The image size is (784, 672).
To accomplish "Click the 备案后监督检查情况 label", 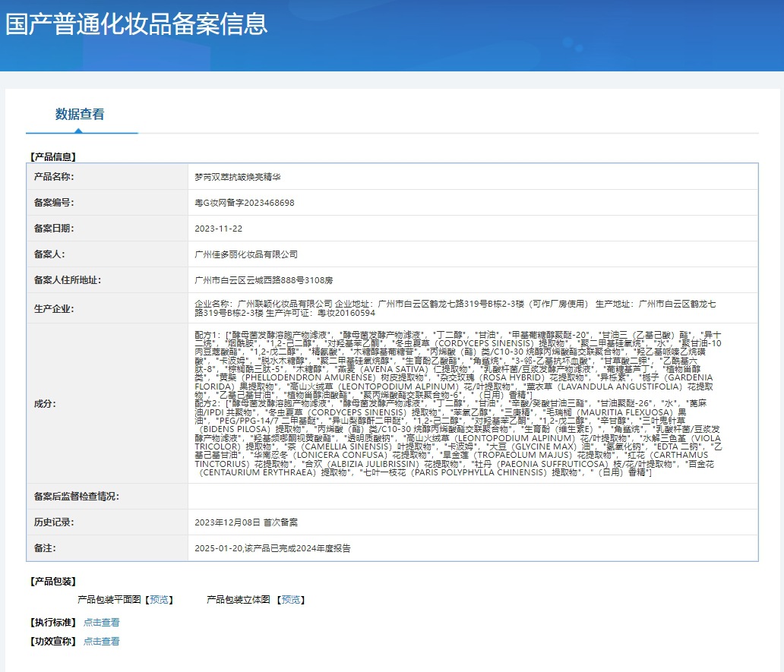I will 77,497.
